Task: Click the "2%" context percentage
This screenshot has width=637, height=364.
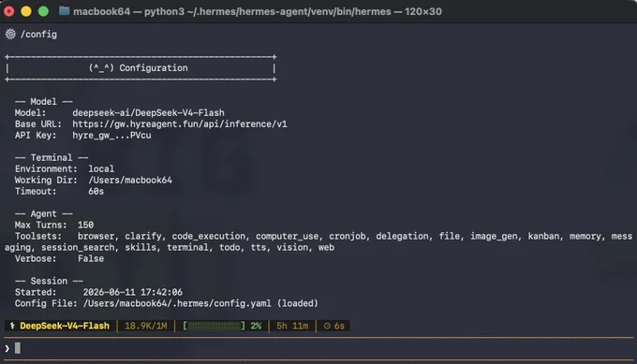Action: click(256, 326)
